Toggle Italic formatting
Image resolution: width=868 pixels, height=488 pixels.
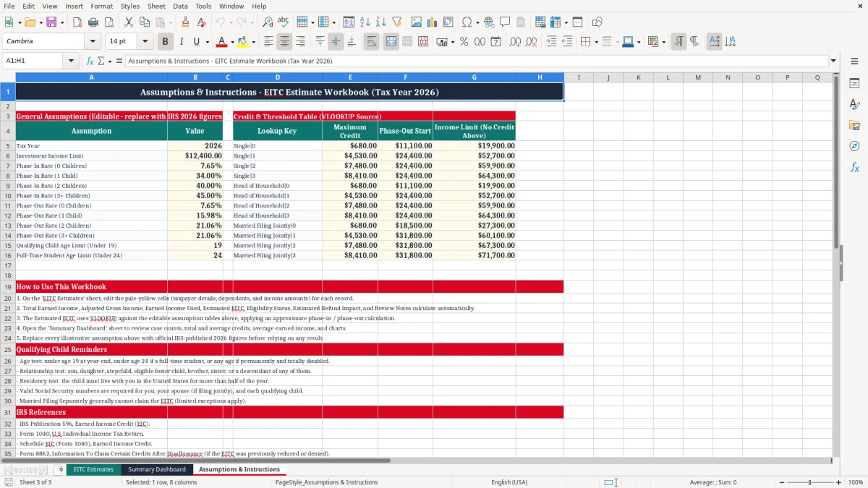pos(181,42)
